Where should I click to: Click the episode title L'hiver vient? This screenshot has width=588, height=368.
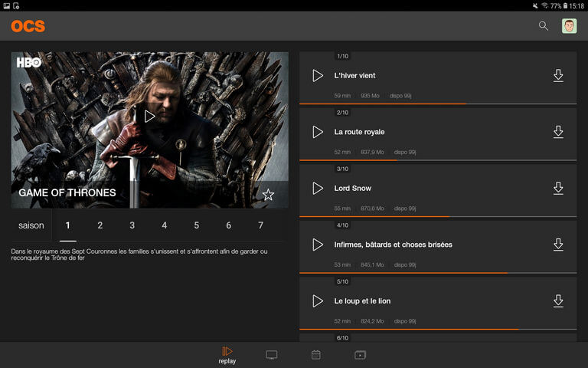354,75
